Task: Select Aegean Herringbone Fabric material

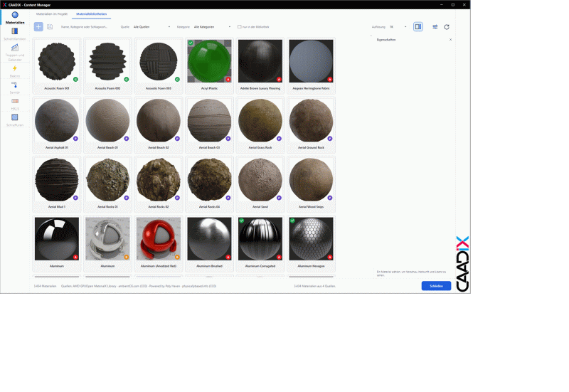Action: click(x=311, y=65)
